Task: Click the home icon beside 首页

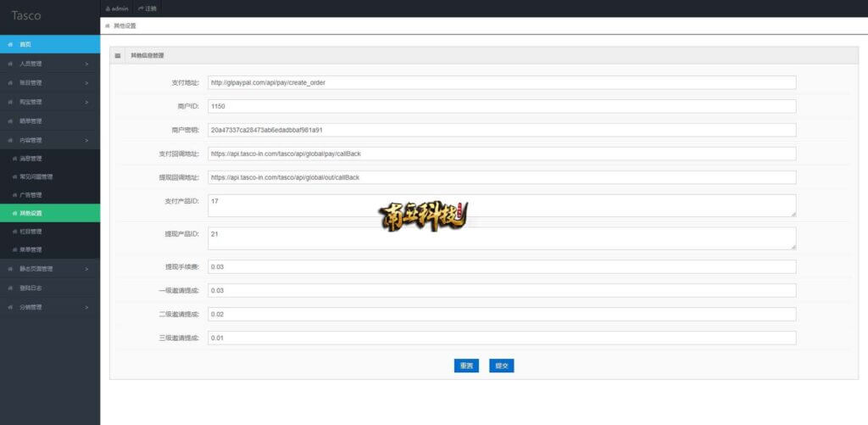Action: tap(10, 44)
